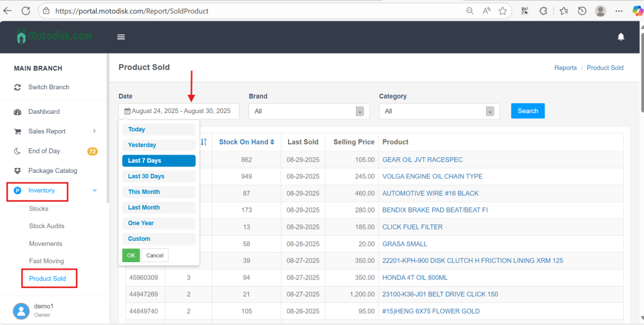
Task: Expand the Sales Report submenu arrow
Action: (94, 131)
